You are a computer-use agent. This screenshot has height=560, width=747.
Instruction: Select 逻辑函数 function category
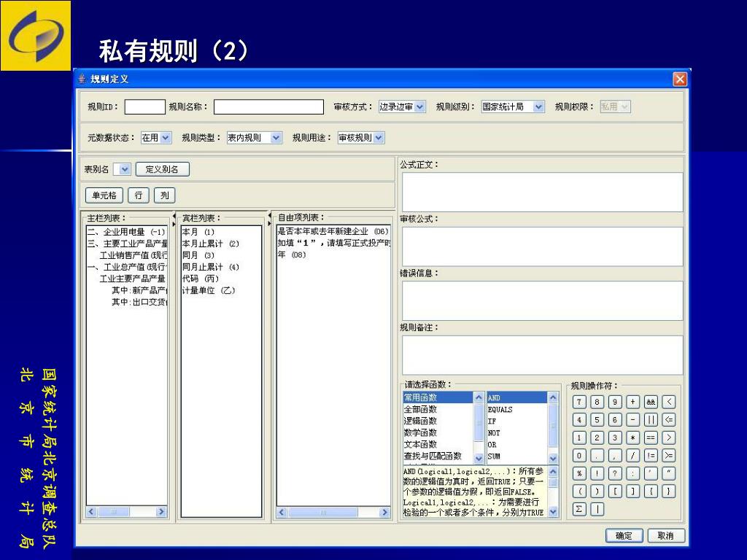438,421
